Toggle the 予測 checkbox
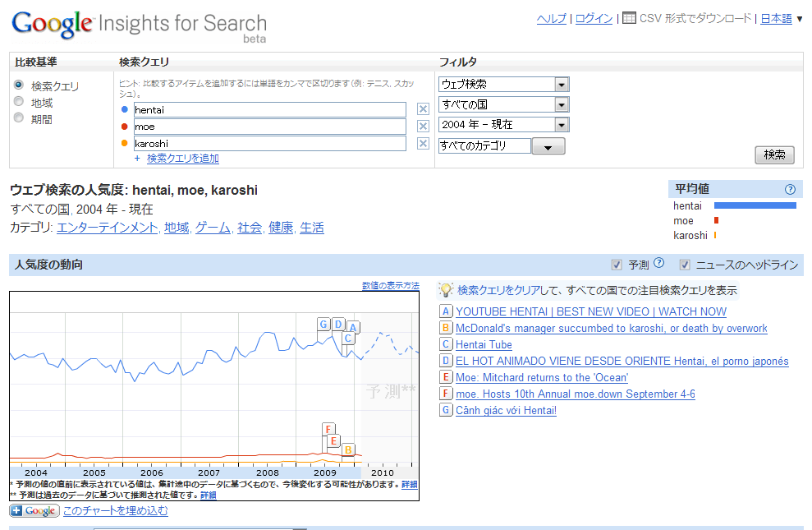The image size is (812, 530). point(617,265)
